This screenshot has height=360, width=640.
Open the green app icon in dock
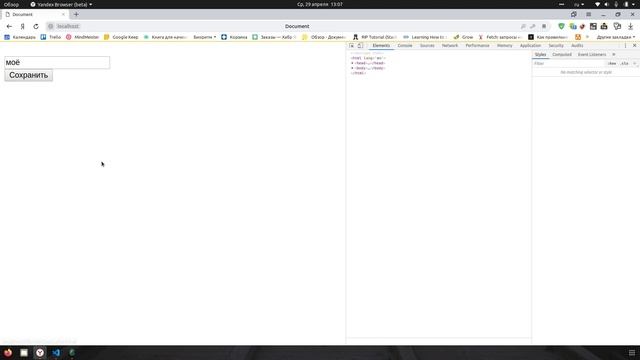point(72,353)
